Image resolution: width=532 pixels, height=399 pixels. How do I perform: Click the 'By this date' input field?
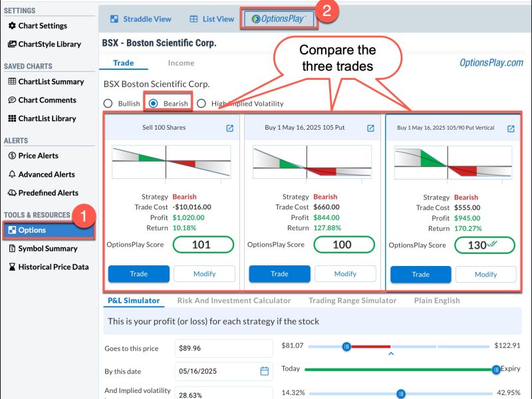[x=224, y=371]
